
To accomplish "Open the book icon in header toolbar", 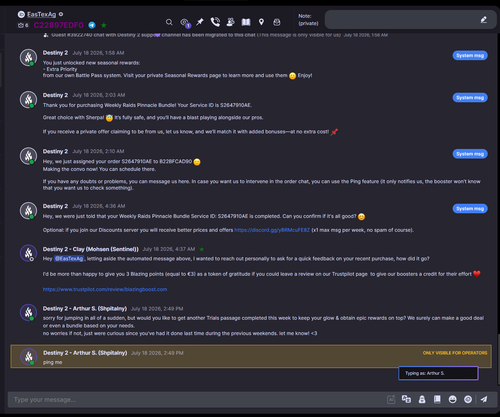I will 246,22.
